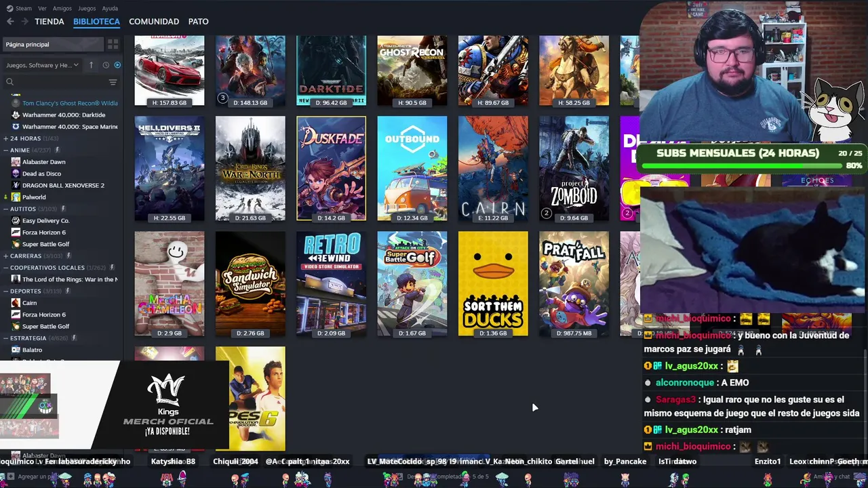Click the Dragon Ball Xenoverse 2 sidebar icon

[x=16, y=185]
